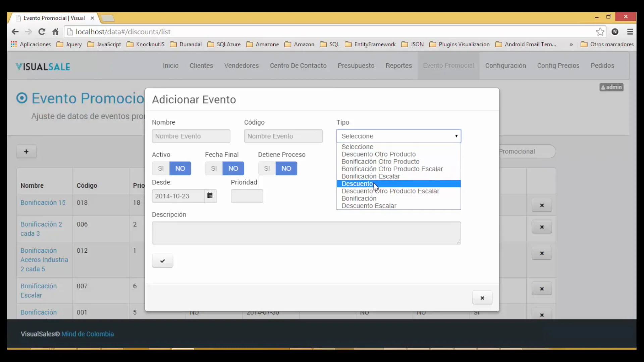Click the plus add event button

point(26,152)
